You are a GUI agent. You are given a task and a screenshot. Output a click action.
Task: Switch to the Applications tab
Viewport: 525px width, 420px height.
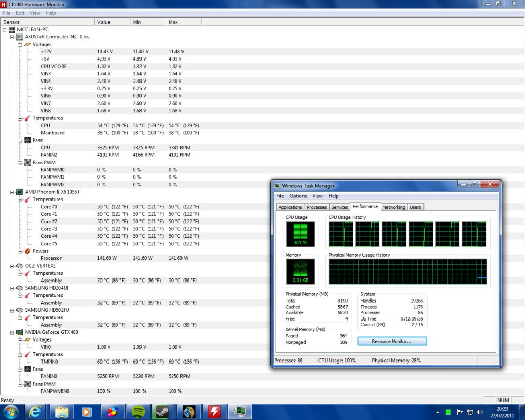click(290, 207)
